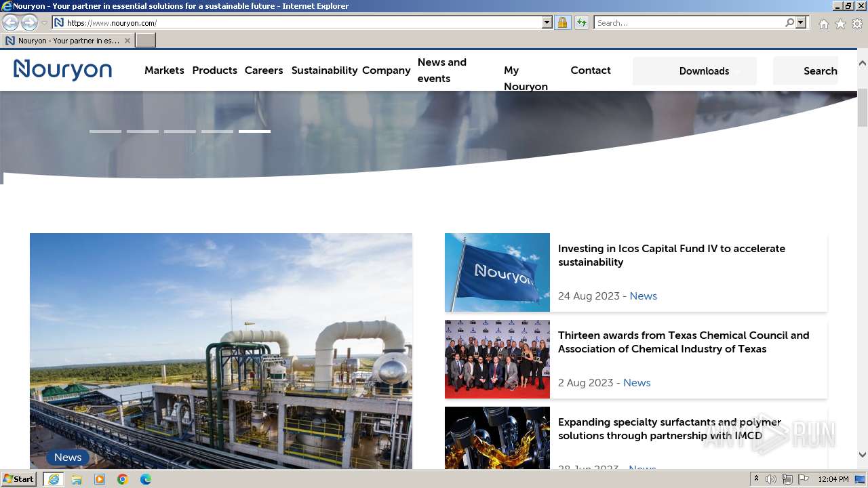
Task: Click the engine pistons oil thumbnail
Action: pyautogui.click(x=497, y=438)
